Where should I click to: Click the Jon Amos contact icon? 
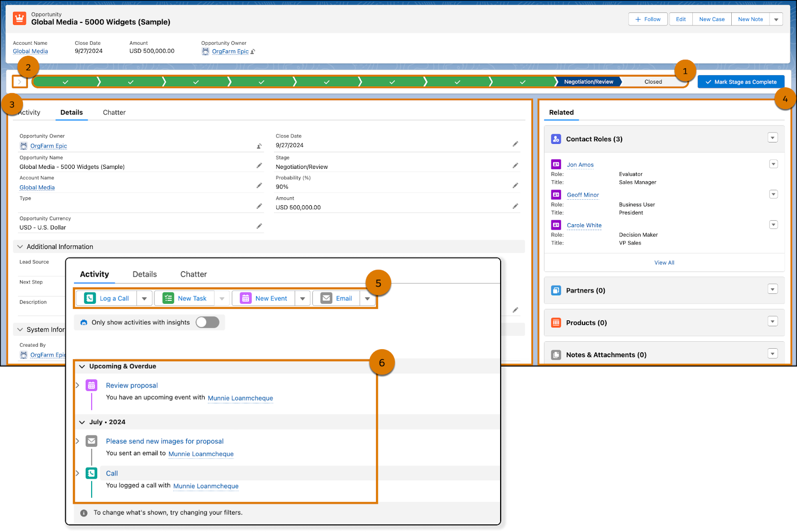[556, 164]
